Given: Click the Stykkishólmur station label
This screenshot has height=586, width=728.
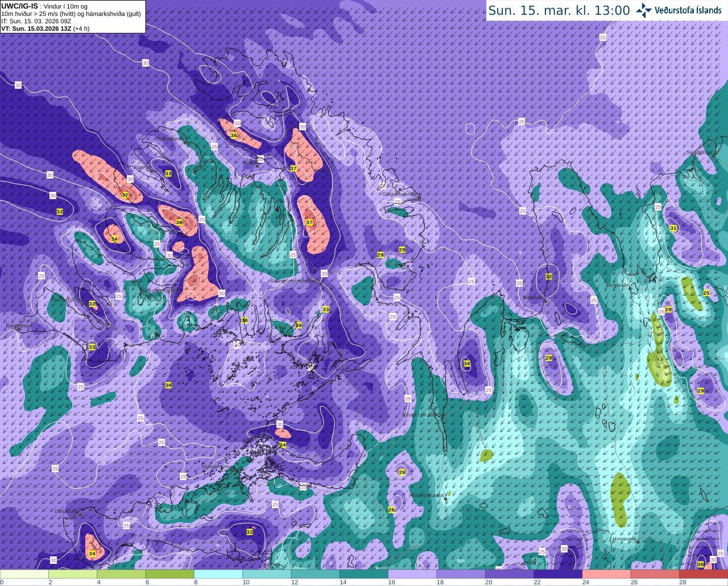Looking at the screenshot, I should point(218,466).
